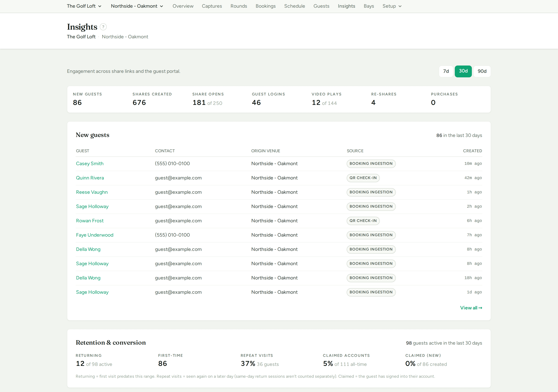Screen dimensions: 558x392
Task: Click QR Check-in badge in Rowan Frost row
Action: click(363, 221)
